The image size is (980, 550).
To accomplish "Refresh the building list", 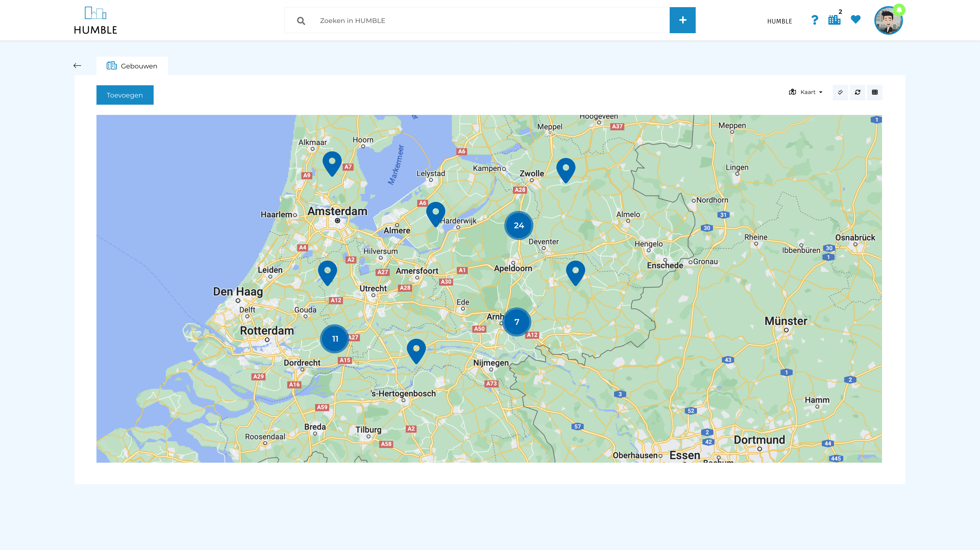I will pos(857,92).
